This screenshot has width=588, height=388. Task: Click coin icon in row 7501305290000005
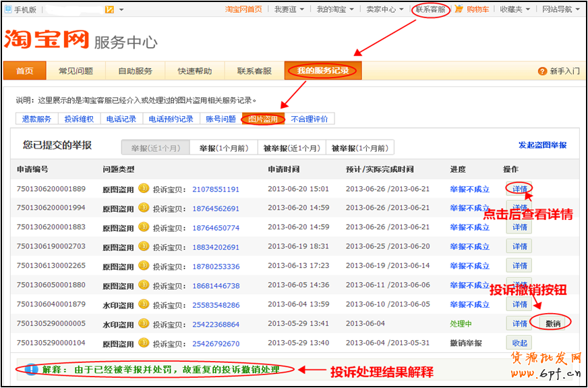click(144, 324)
